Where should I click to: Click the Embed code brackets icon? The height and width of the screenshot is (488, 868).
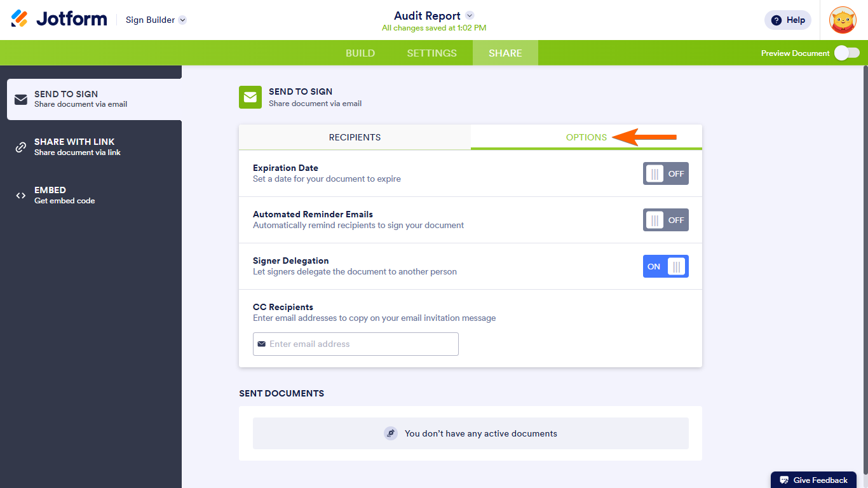coord(21,196)
